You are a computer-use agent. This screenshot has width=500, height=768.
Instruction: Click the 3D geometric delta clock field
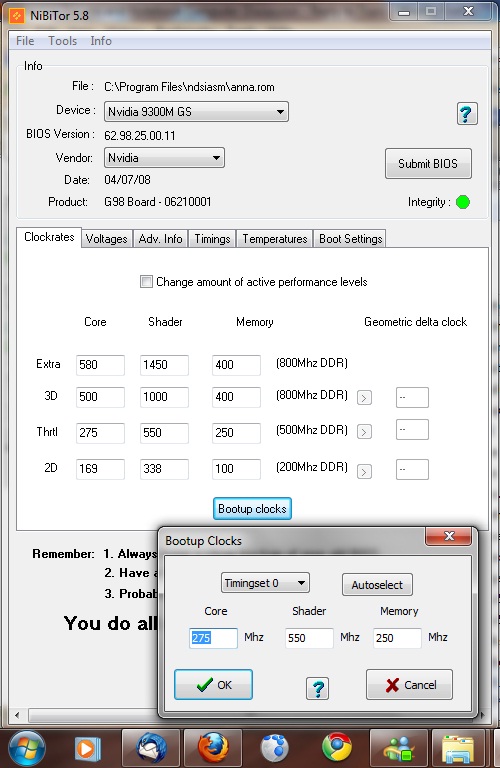412,397
